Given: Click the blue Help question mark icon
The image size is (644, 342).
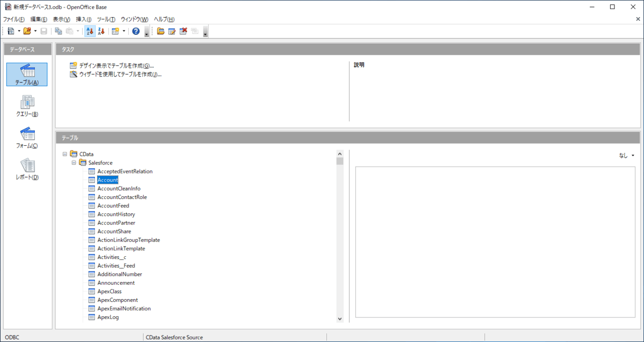Looking at the screenshot, I should coord(136,31).
